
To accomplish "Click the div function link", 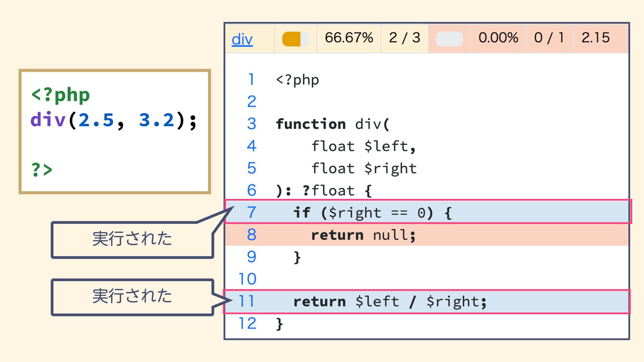I will click(x=242, y=39).
